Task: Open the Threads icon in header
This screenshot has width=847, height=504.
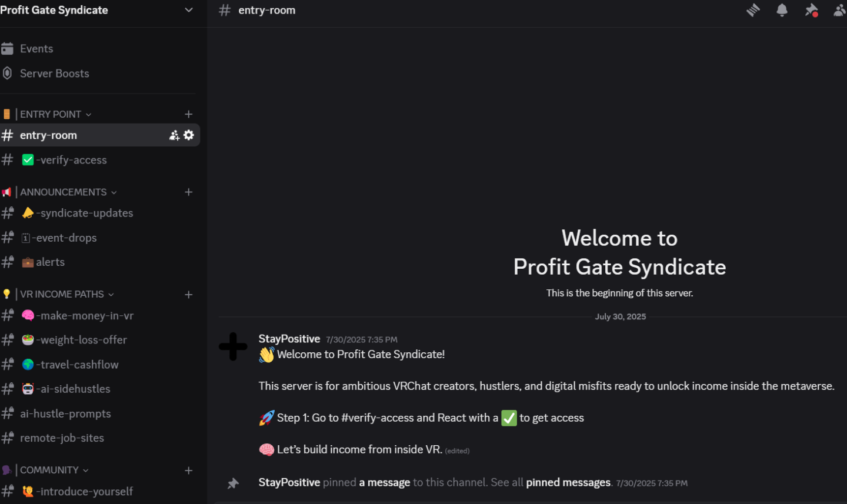Action: click(x=753, y=10)
